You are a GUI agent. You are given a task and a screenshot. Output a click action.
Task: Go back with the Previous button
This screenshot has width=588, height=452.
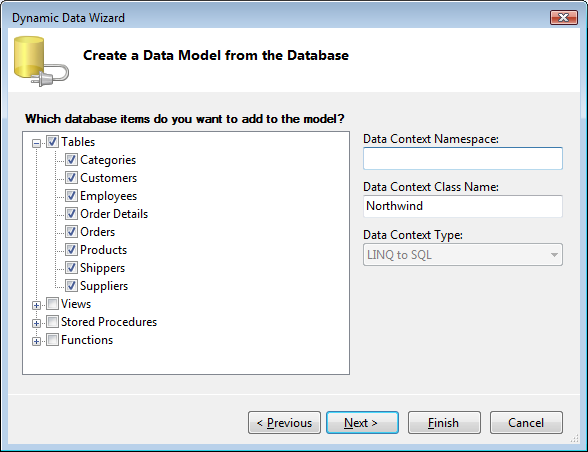pos(284,423)
